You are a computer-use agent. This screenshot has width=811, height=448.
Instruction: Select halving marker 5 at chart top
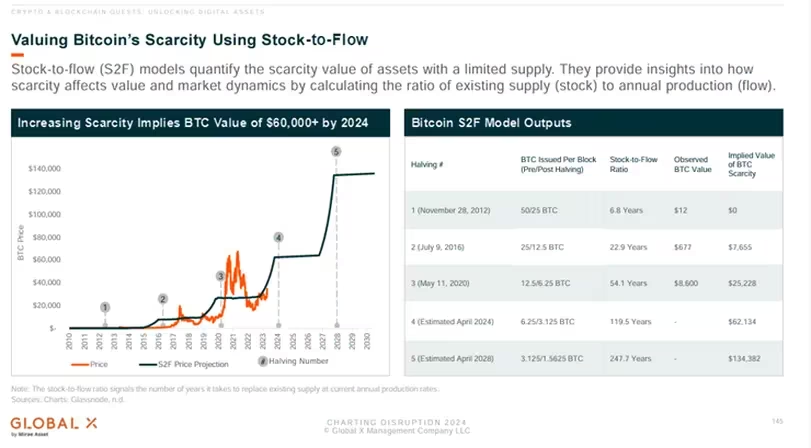pos(336,151)
